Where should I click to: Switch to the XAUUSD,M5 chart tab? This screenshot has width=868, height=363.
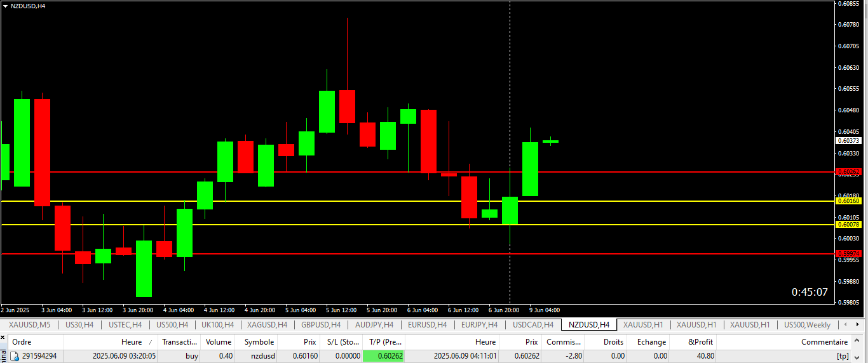29,325
